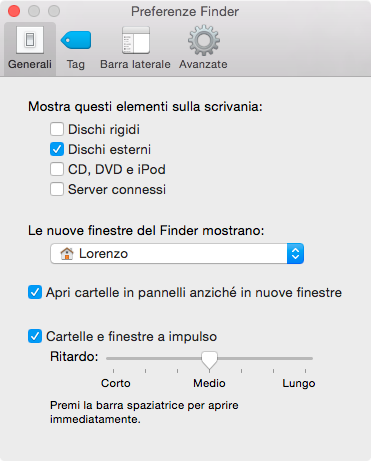Image resolution: width=371 pixels, height=461 pixels.
Task: Click the home icon beside Lorenzo
Action: [67, 254]
